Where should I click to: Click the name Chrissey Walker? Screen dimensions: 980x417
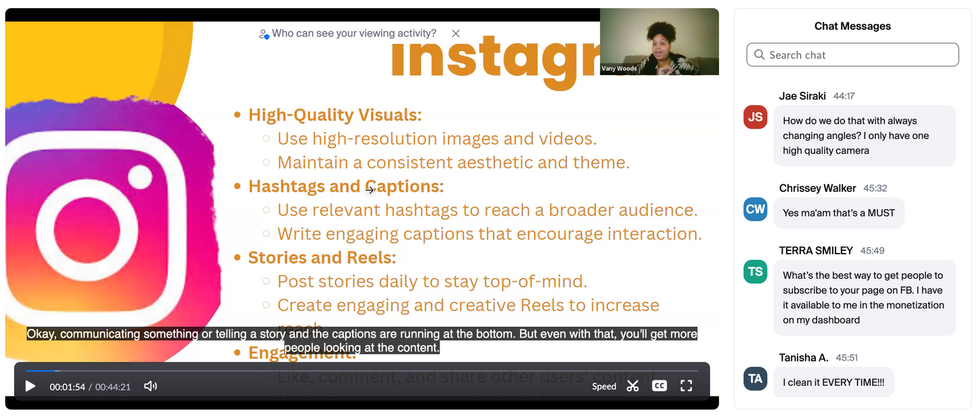pos(817,188)
